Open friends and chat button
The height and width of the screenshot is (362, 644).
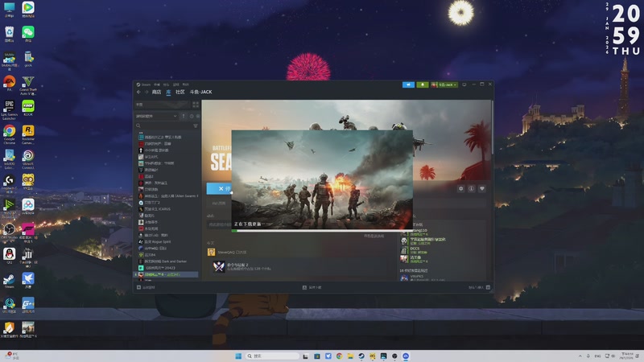click(x=479, y=287)
